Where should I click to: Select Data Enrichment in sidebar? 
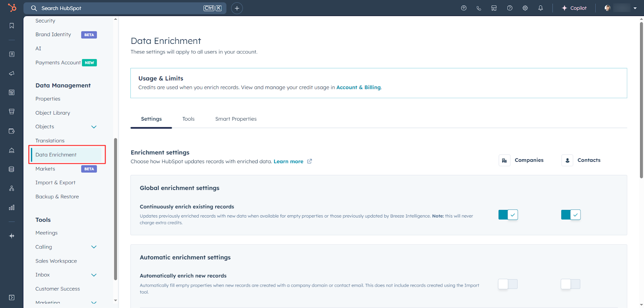[66, 155]
